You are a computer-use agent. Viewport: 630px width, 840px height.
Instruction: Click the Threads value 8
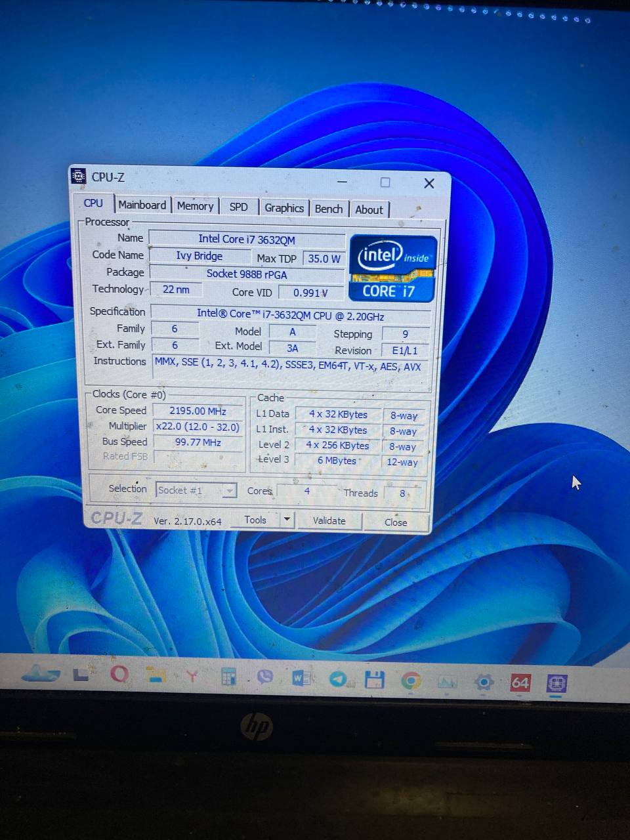click(x=403, y=493)
